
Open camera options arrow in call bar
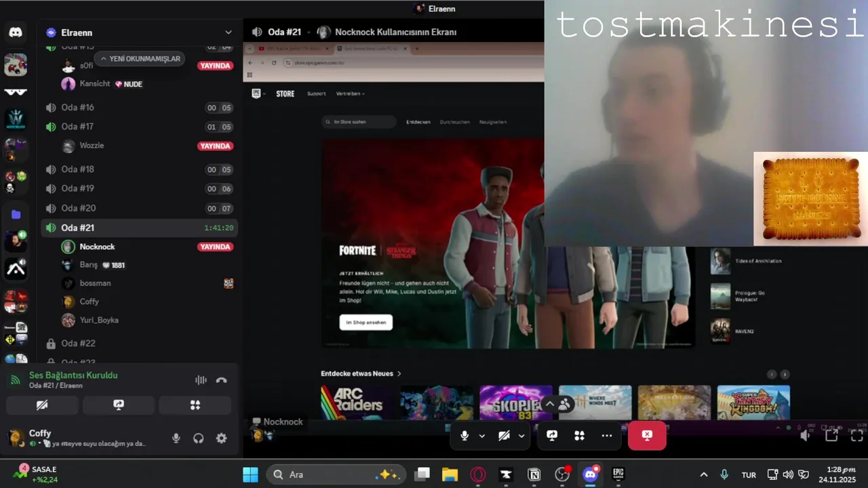point(521,436)
